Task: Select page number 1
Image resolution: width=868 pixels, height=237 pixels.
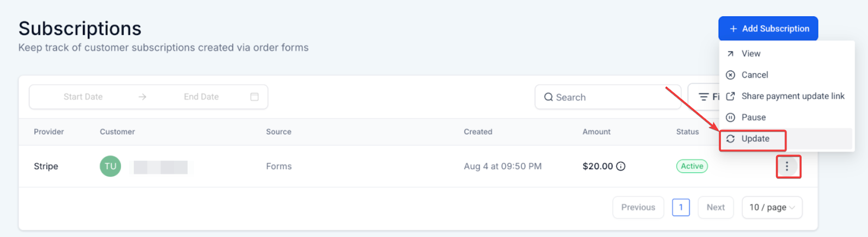Action: point(681,208)
